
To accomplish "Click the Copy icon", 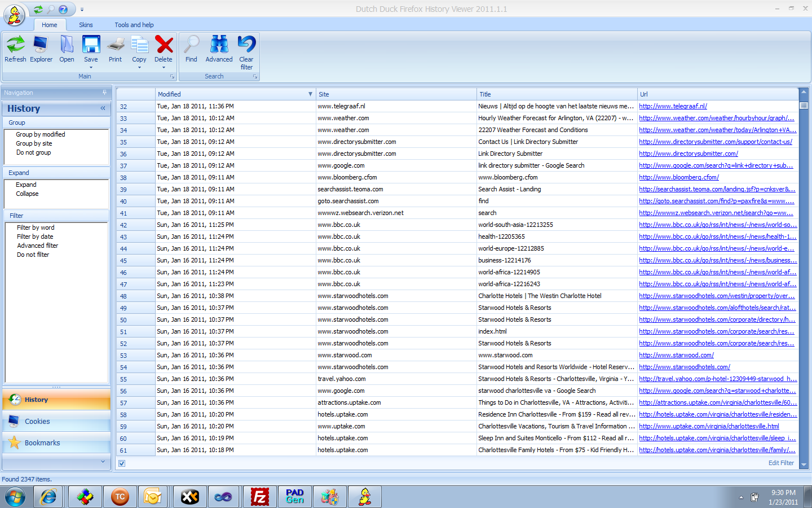I will [x=139, y=45].
